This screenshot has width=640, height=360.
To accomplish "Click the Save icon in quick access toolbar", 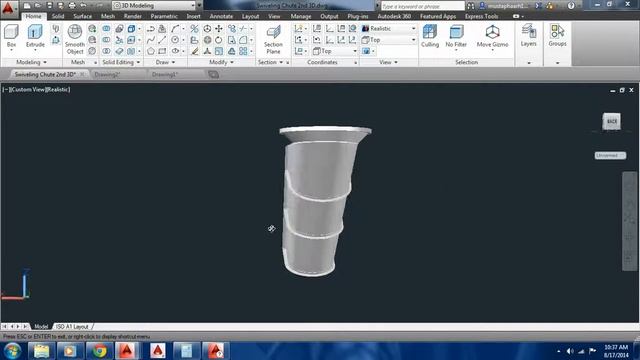I will [x=49, y=5].
